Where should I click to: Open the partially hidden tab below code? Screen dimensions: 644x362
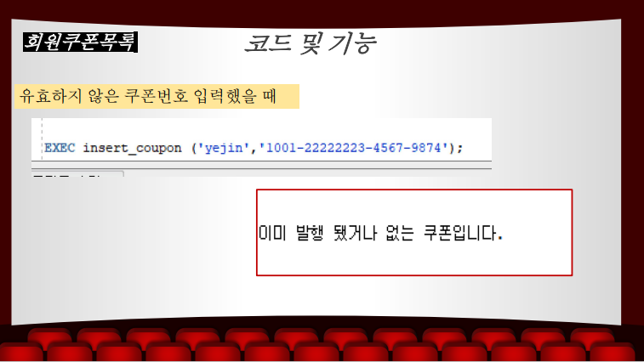[x=77, y=174]
